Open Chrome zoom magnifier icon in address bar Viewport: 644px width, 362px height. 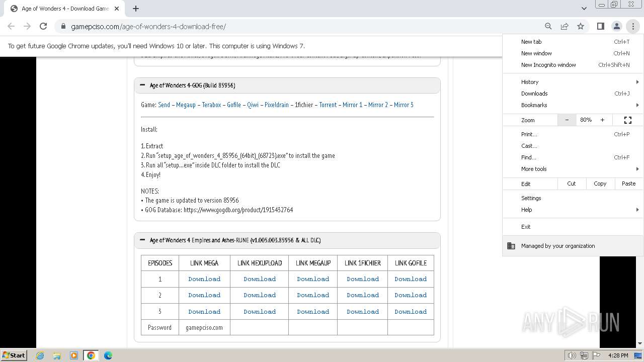point(548,26)
